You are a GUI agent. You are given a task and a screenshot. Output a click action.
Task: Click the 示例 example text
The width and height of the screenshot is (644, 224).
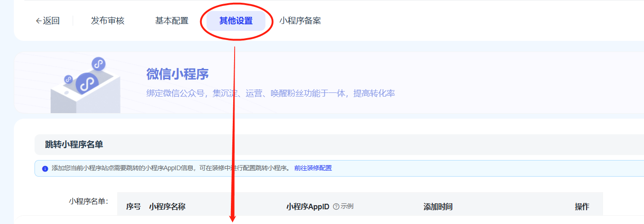pyautogui.click(x=347, y=207)
